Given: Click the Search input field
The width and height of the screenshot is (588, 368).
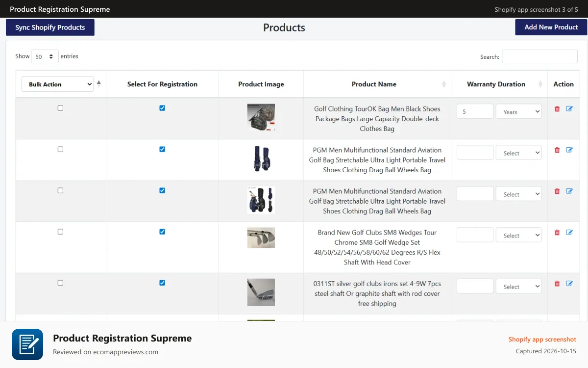Looking at the screenshot, I should 539,56.
